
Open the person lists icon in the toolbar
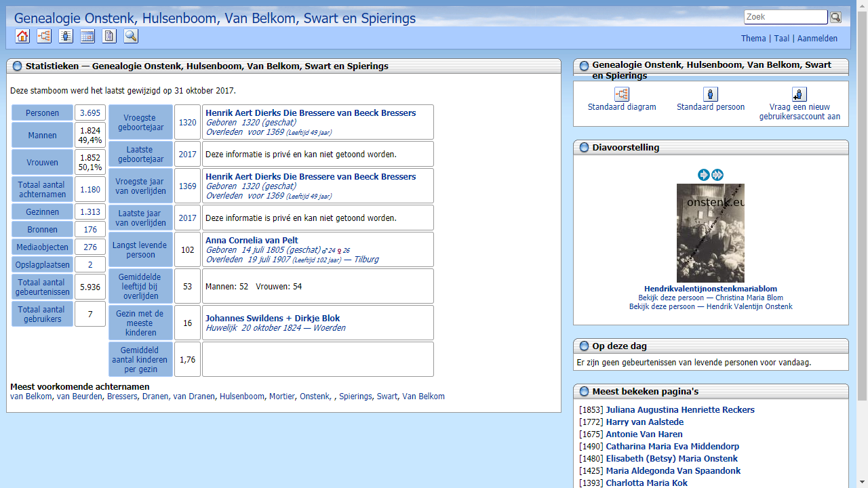click(x=66, y=37)
